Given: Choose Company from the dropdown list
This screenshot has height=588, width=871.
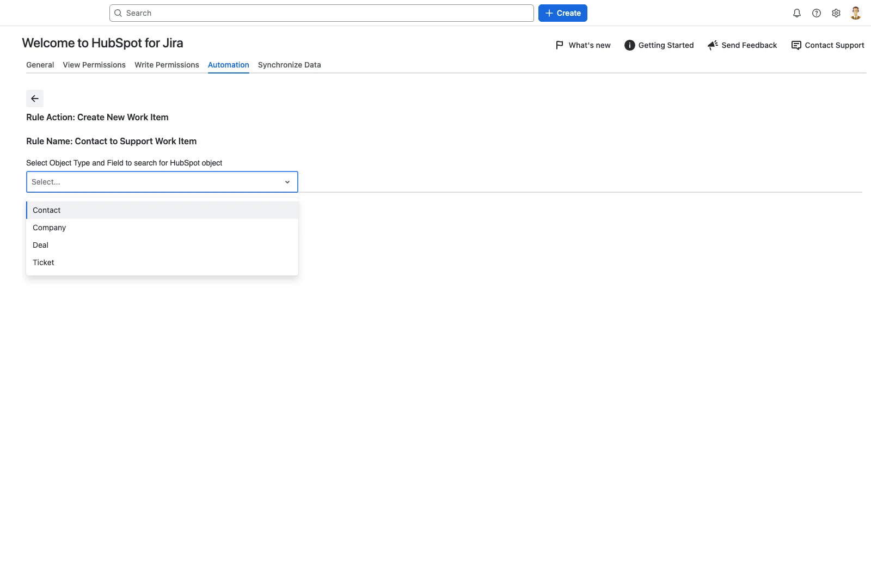Looking at the screenshot, I should (162, 228).
